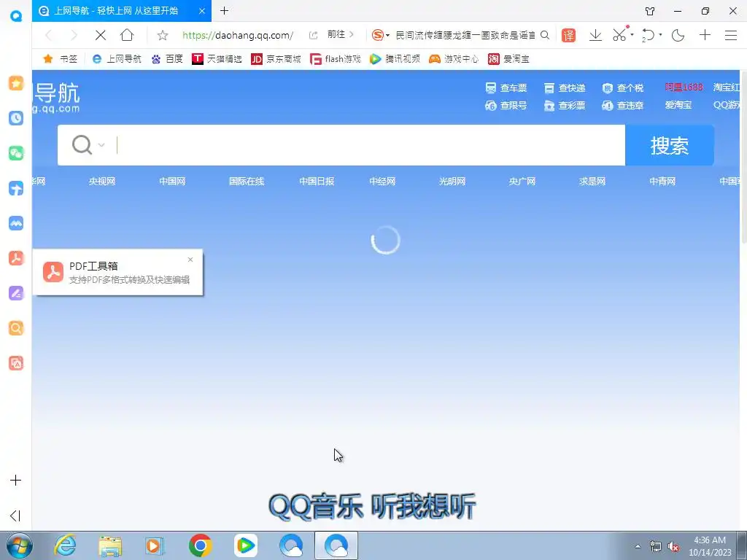This screenshot has height=560, width=747.
Task: Click the 阿里1688 link
Action: 684,87
